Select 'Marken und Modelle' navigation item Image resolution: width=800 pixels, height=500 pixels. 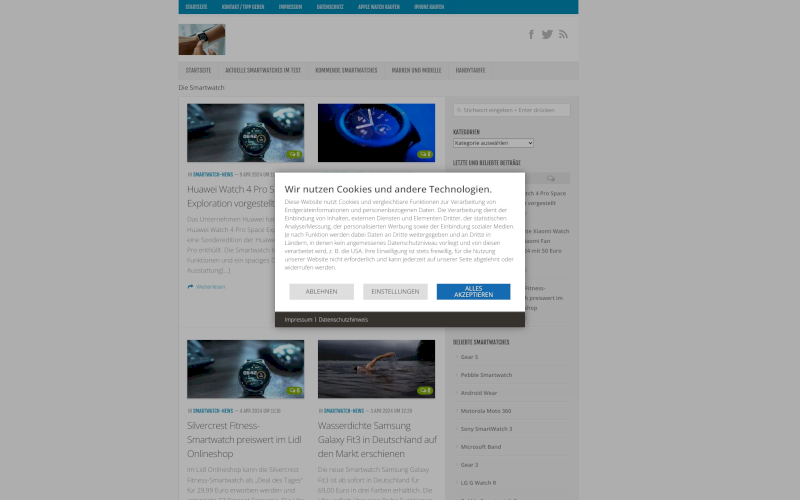point(416,71)
